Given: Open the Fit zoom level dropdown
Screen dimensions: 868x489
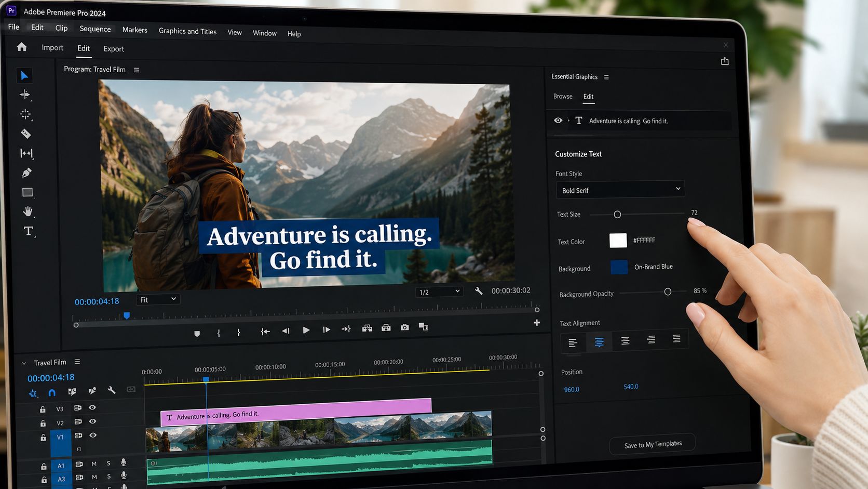Looking at the screenshot, I should 158,299.
